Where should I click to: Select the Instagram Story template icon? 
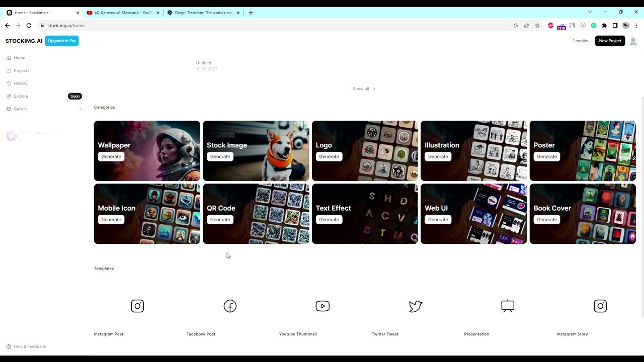point(600,306)
